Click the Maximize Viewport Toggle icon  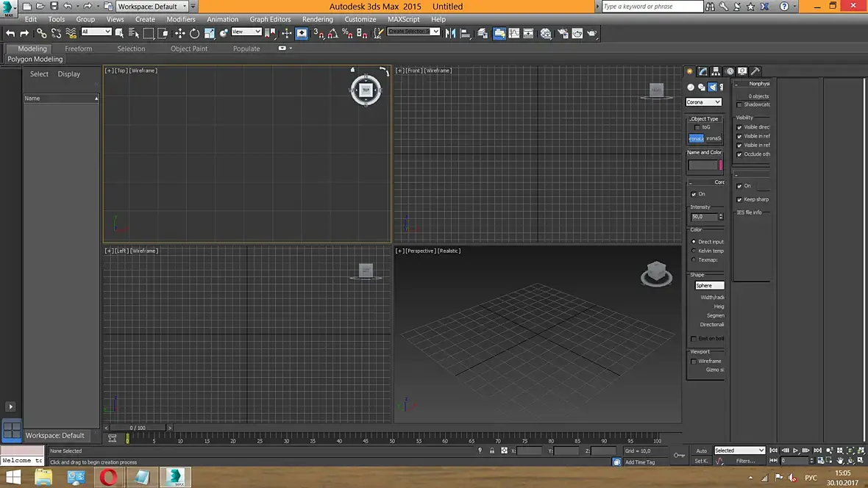point(861,460)
